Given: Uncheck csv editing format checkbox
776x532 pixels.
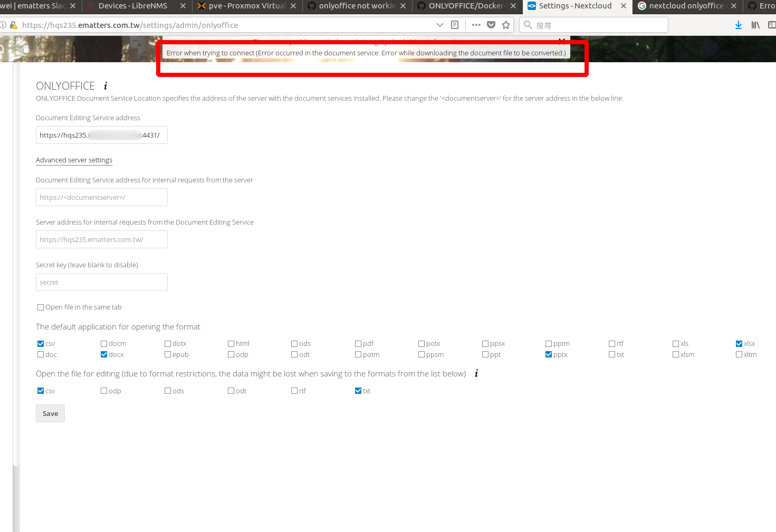Looking at the screenshot, I should coord(41,391).
